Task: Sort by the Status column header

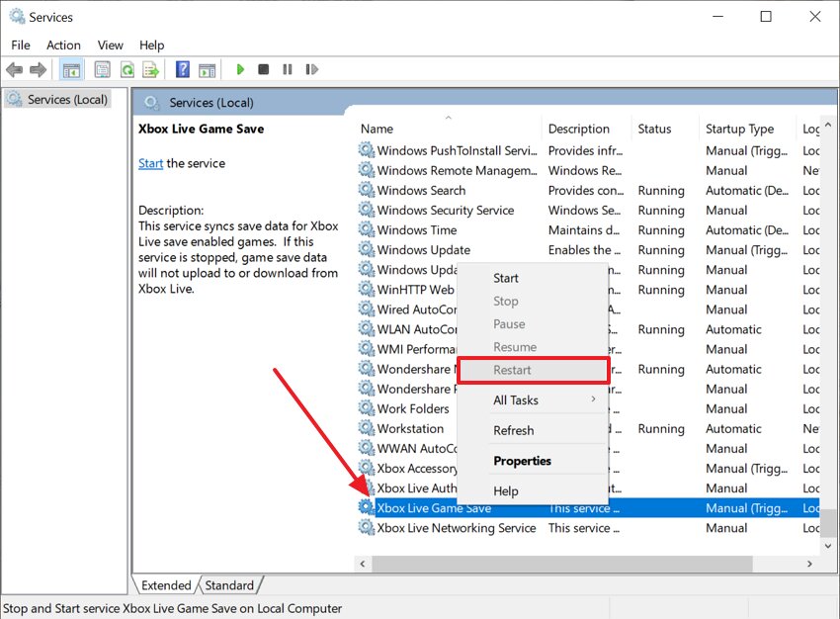Action: point(665,129)
